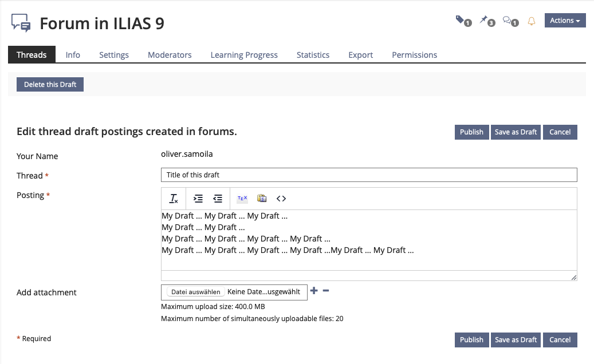This screenshot has height=364, width=594.
Task: Click the paste from Word clipboard icon
Action: [262, 198]
